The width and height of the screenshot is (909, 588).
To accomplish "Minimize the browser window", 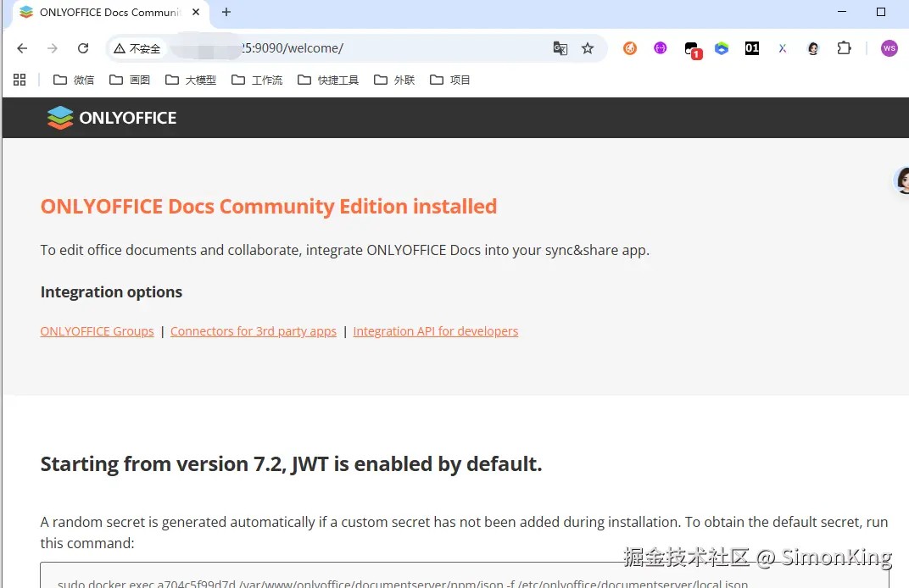I will tap(842, 12).
